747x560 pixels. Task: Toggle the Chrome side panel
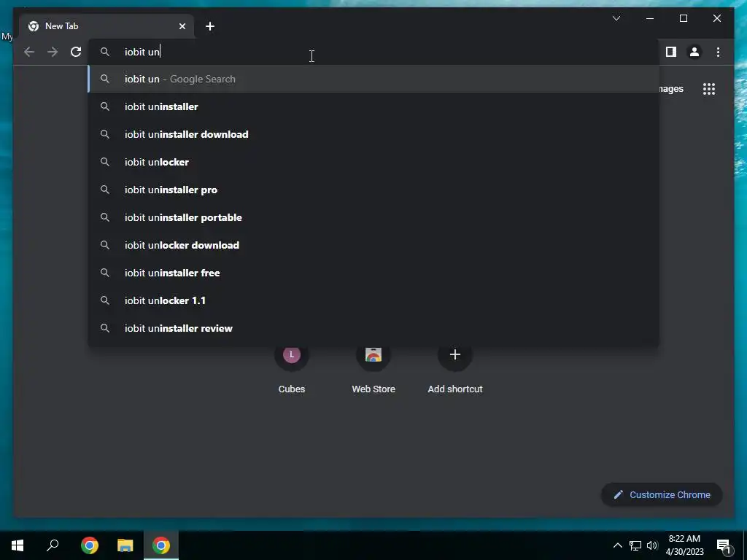pyautogui.click(x=671, y=52)
